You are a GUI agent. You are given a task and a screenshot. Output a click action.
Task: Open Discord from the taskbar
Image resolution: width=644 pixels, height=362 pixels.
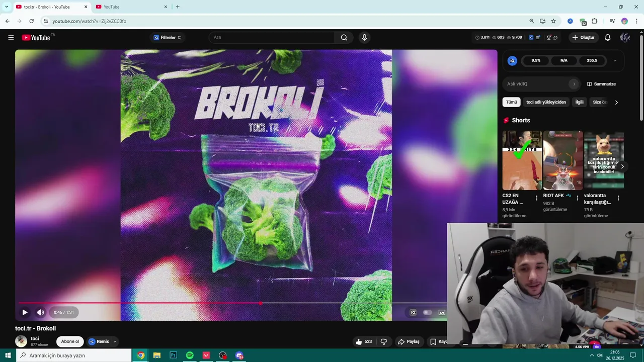239,355
